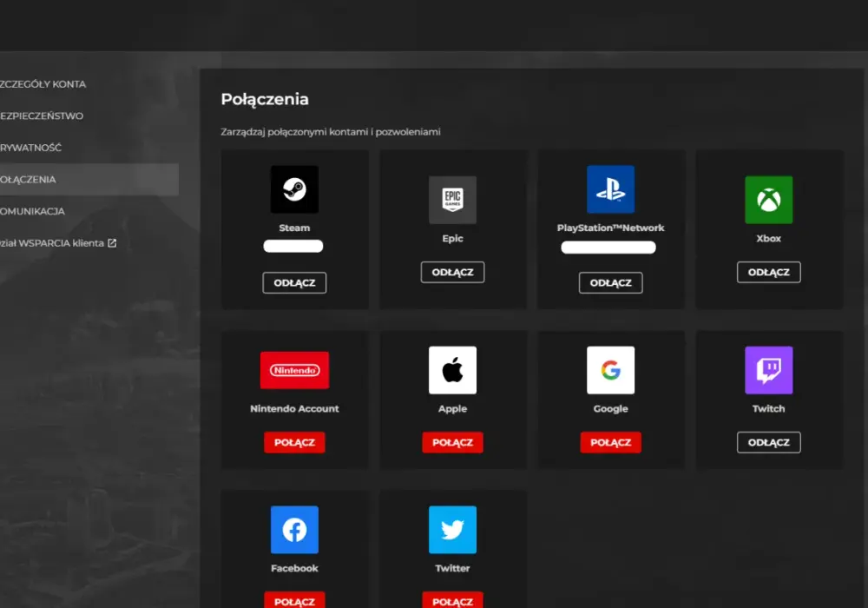Click the Steam label text
Screen dimensions: 868x608
tap(294, 228)
